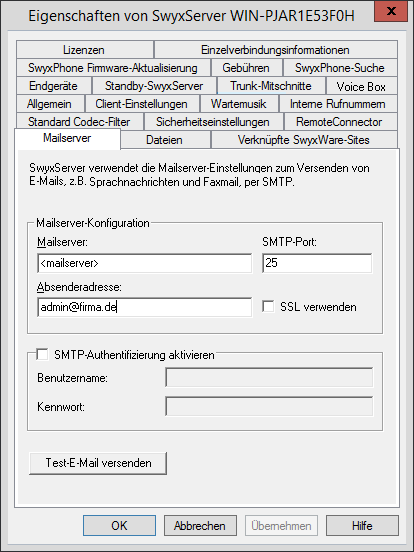Viewport: 414px width, 552px height.
Task: Click the Mailserver address field
Action: [x=145, y=263]
